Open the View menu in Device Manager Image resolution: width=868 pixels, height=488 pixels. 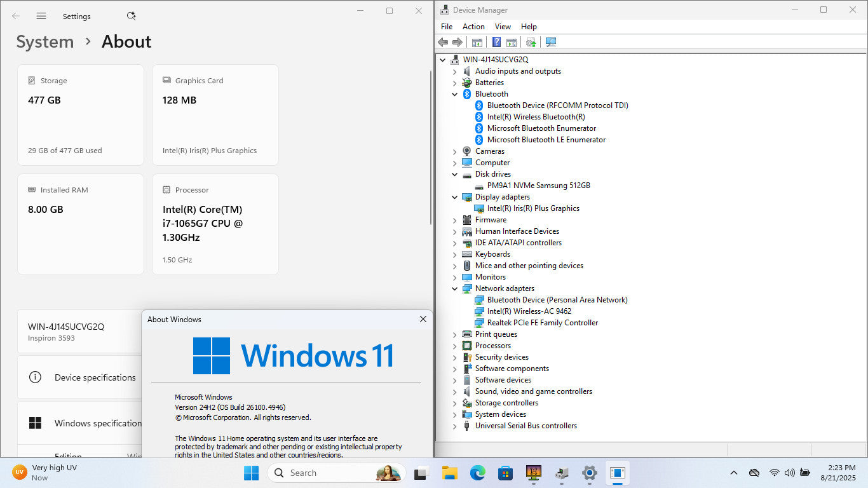pyautogui.click(x=503, y=27)
